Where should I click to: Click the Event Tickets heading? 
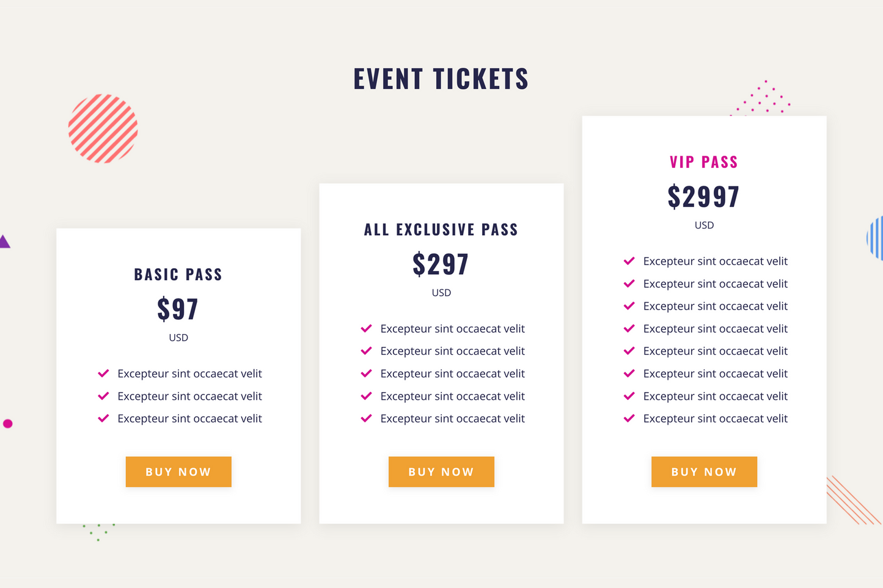(441, 79)
